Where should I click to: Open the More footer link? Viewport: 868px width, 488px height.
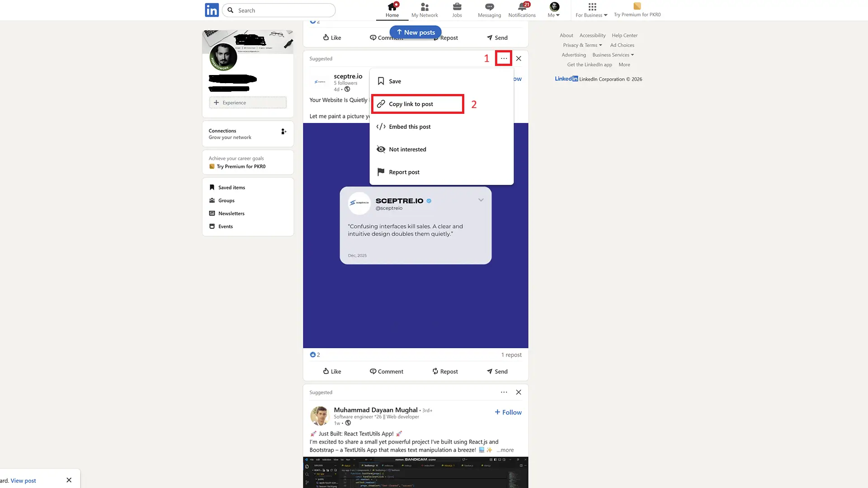click(x=624, y=65)
